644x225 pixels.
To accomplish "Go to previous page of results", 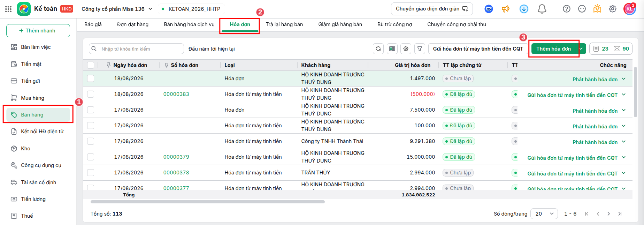I will [598, 214].
